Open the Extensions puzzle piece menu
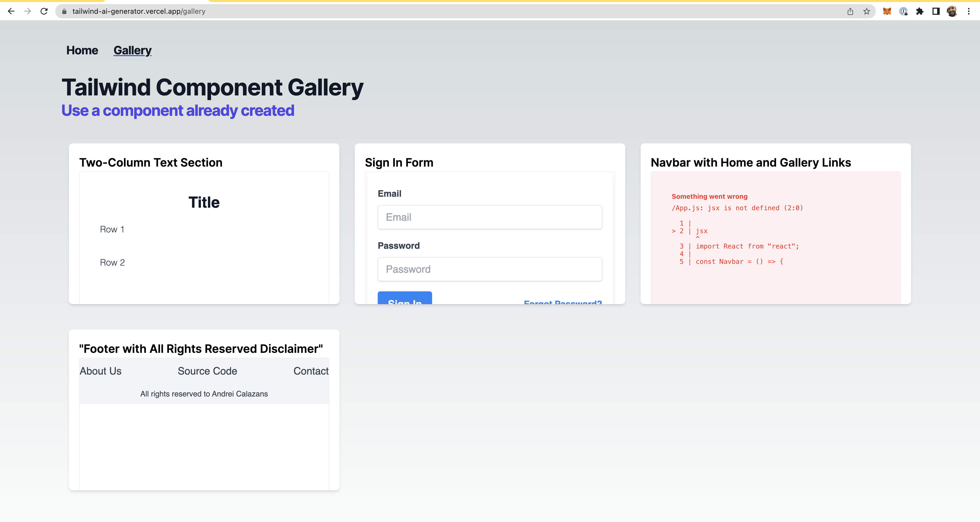 [920, 11]
